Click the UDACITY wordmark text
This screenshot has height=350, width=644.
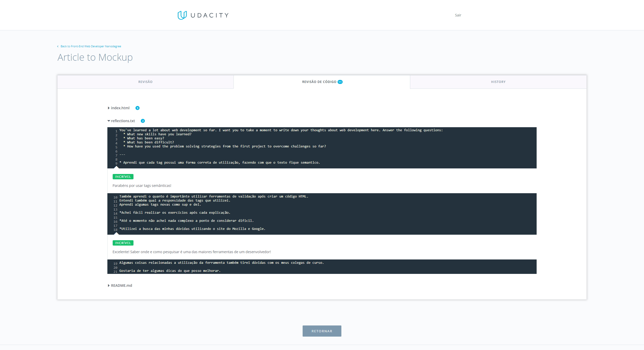click(209, 15)
